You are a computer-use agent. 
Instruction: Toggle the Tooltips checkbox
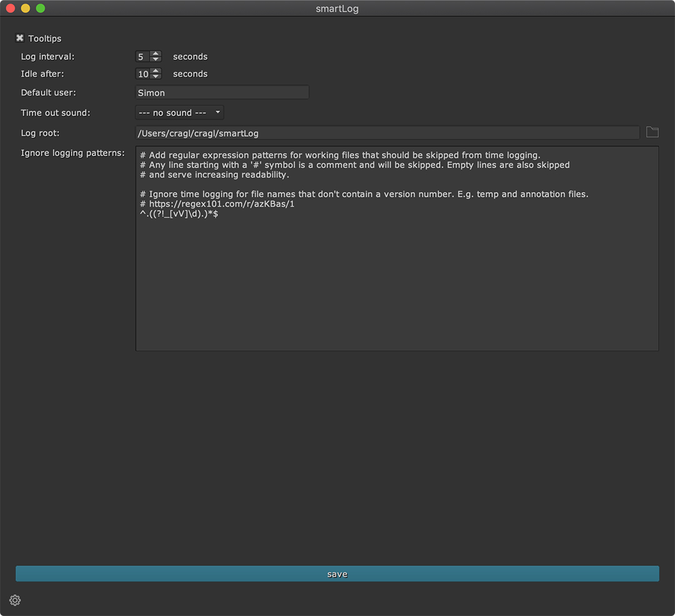tap(20, 39)
